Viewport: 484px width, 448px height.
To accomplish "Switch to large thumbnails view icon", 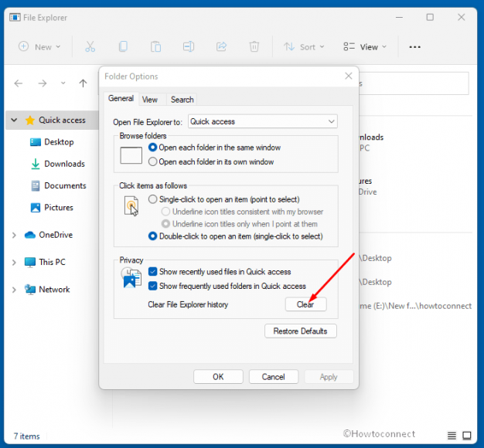I will click(467, 436).
